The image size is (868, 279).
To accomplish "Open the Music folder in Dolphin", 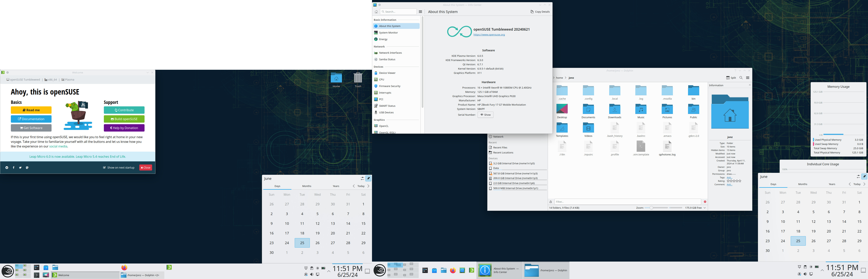I will (x=641, y=111).
